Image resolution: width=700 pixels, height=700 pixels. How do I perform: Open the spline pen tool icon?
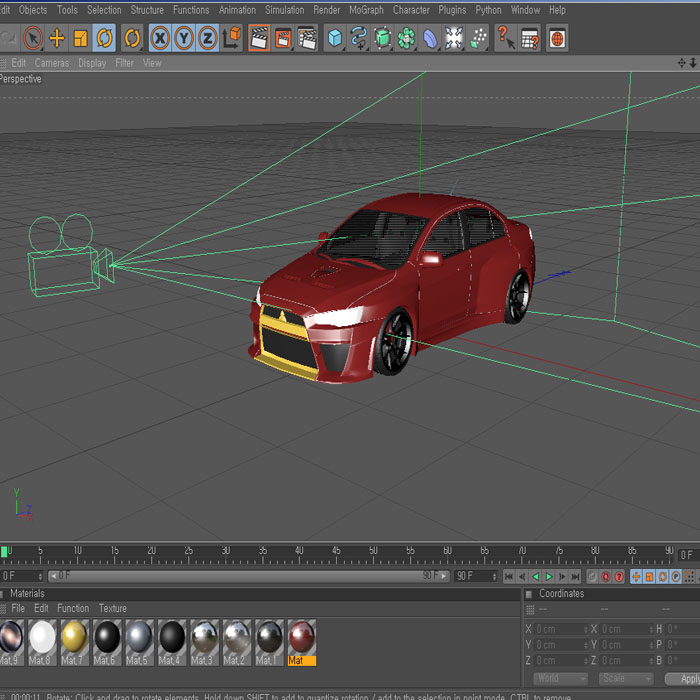(x=358, y=38)
